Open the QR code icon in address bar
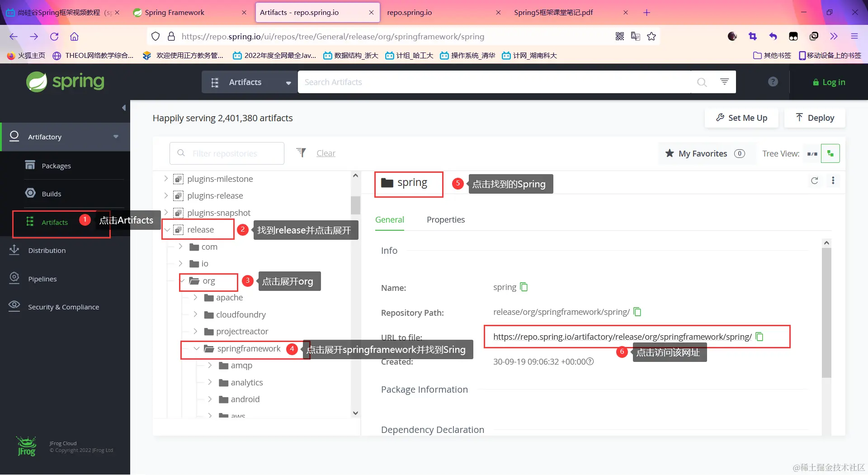Image resolution: width=868 pixels, height=475 pixels. tap(620, 36)
